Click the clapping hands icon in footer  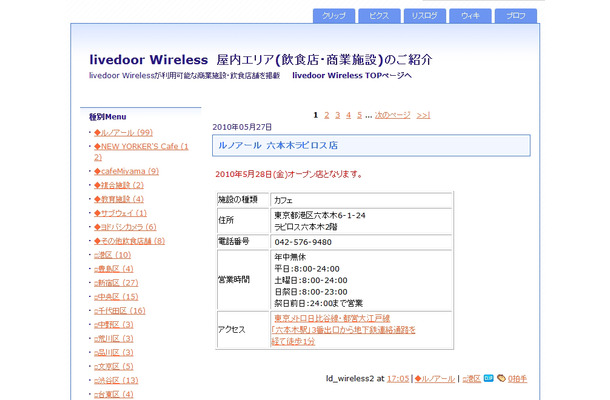501,378
